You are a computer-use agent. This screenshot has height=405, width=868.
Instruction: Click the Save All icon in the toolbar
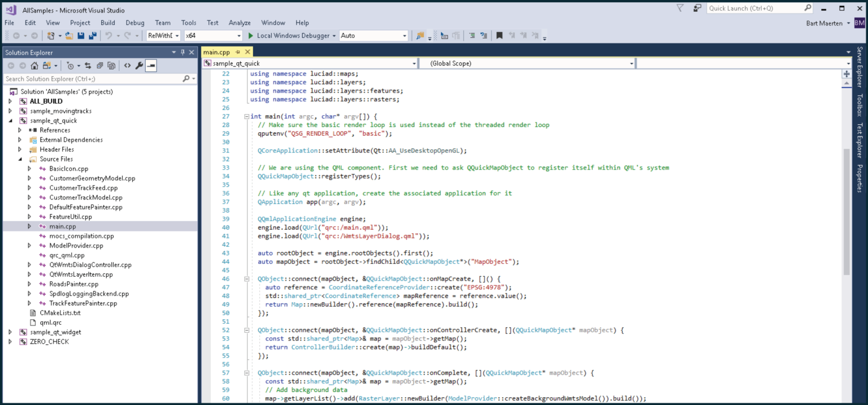(93, 35)
